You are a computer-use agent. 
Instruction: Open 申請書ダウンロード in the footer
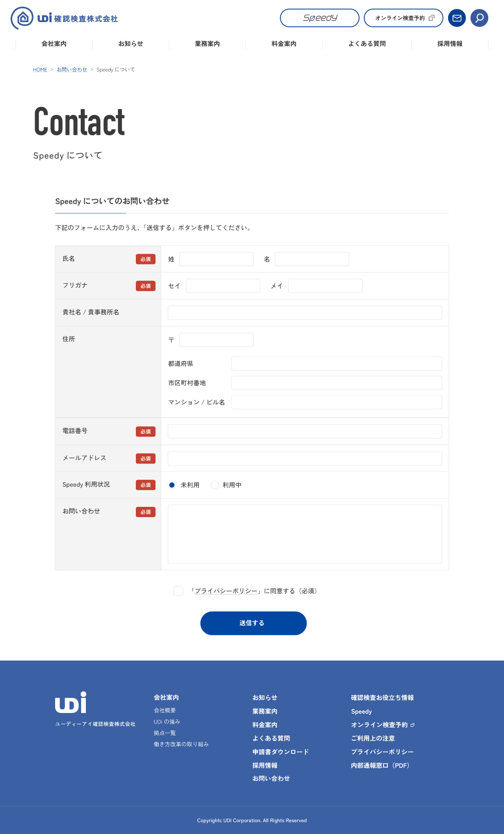280,752
